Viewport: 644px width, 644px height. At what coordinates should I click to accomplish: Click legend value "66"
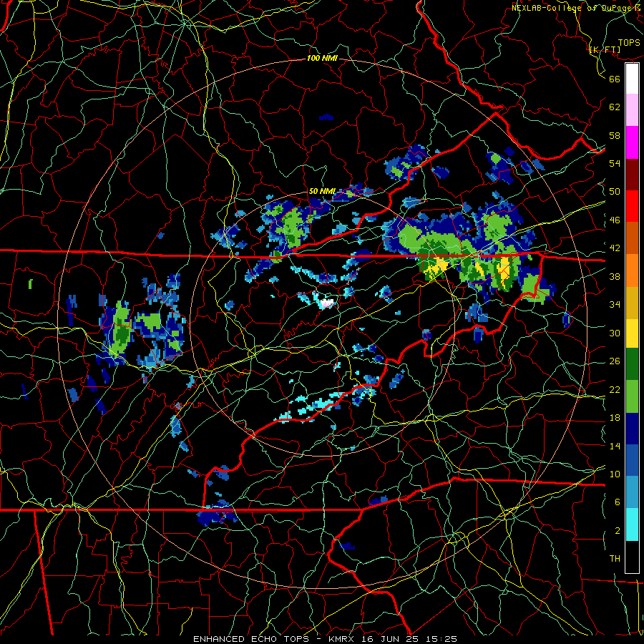(x=615, y=79)
